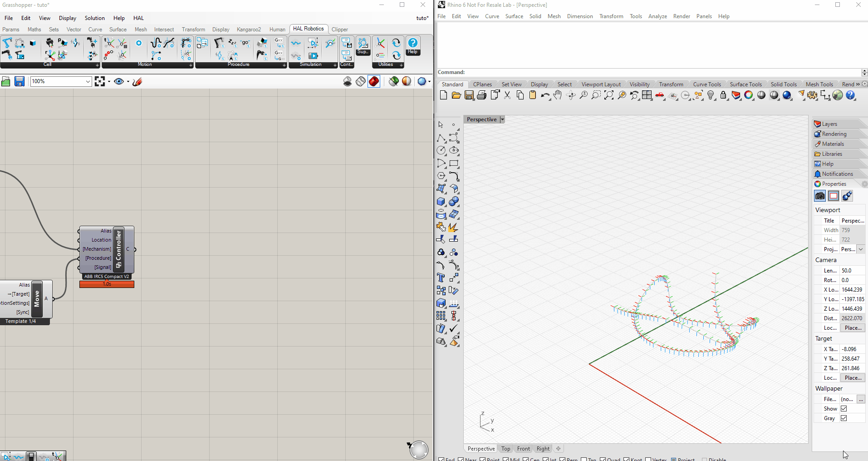Screen dimensions: 868x461
Task: Click the camera view properties icon
Action: [x=820, y=196]
